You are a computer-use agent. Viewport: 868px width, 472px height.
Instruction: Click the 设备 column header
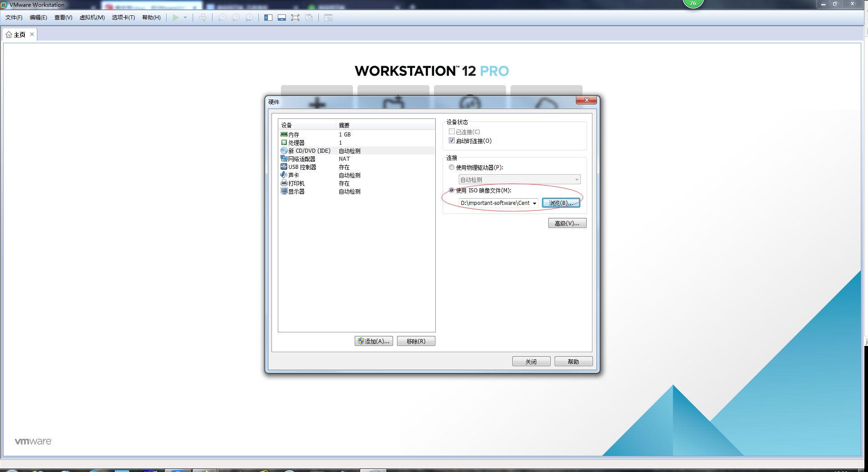[x=308, y=125]
